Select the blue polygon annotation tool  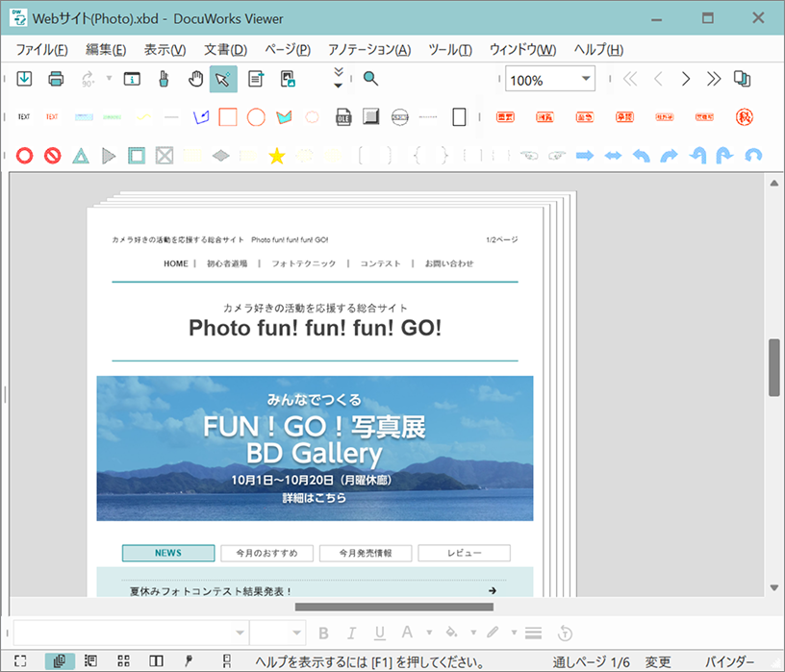tap(201, 117)
